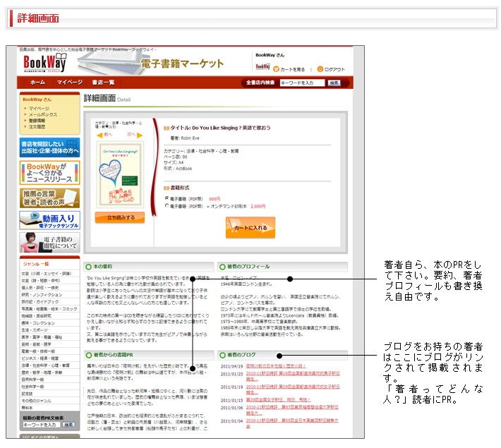
Task: Click the header キーワードを入力 search field
Action: click(302, 83)
